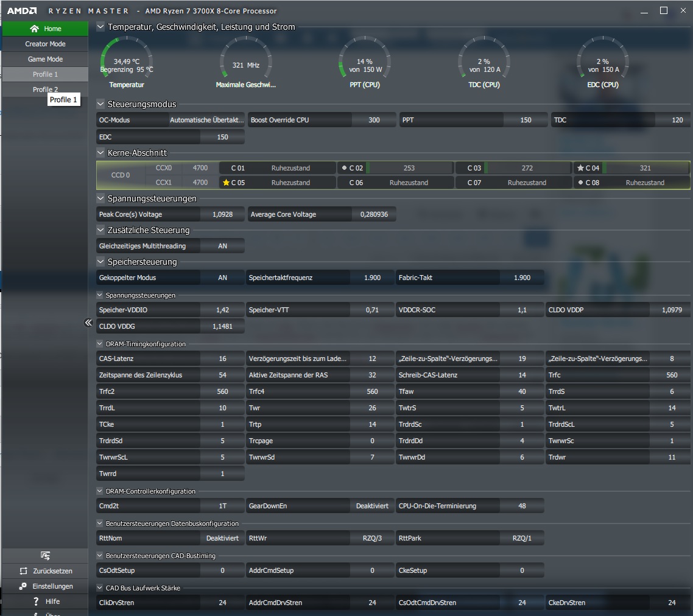Collapse the Kerne-Abschnitt section
Viewport: 693px width, 616px height.
tap(100, 153)
